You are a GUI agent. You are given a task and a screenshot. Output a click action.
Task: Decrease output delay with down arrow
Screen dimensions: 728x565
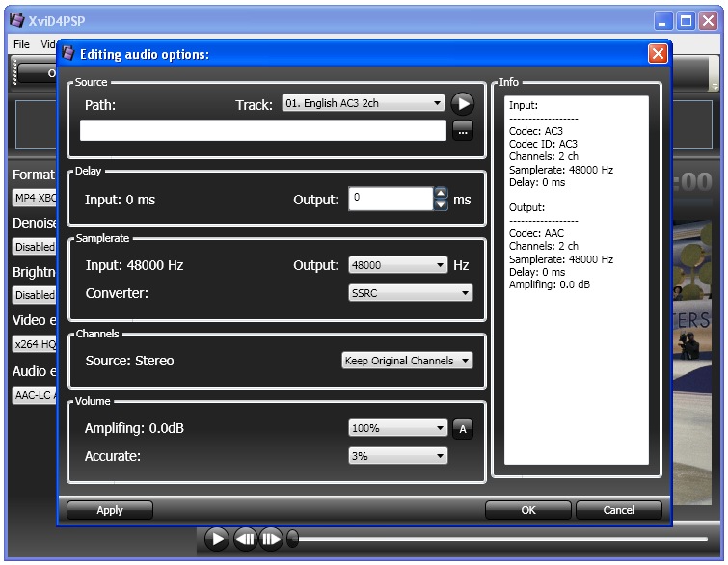coord(441,204)
